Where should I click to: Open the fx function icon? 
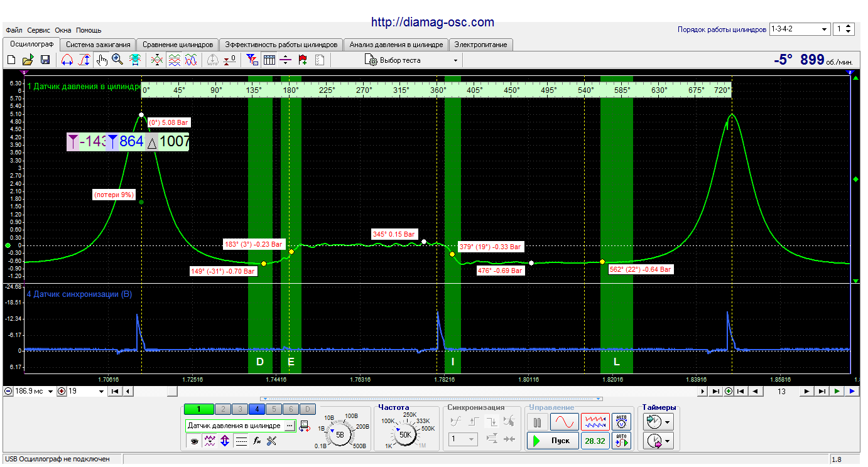[x=257, y=441]
